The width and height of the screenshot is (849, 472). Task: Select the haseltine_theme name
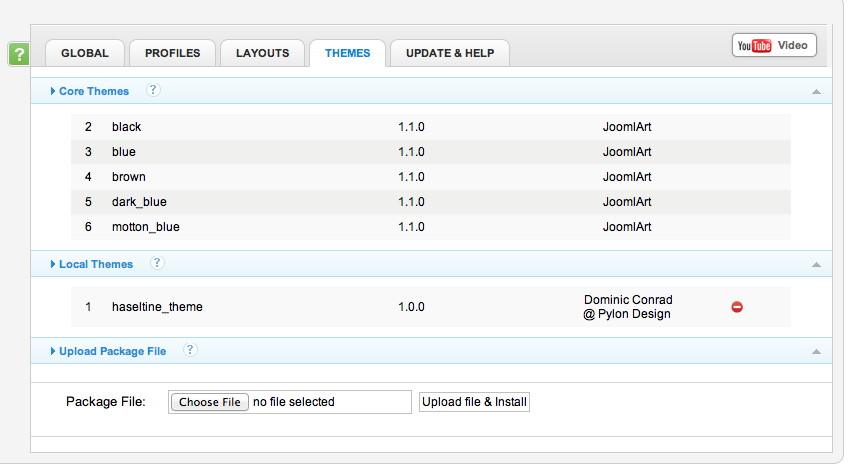pyautogui.click(x=157, y=307)
